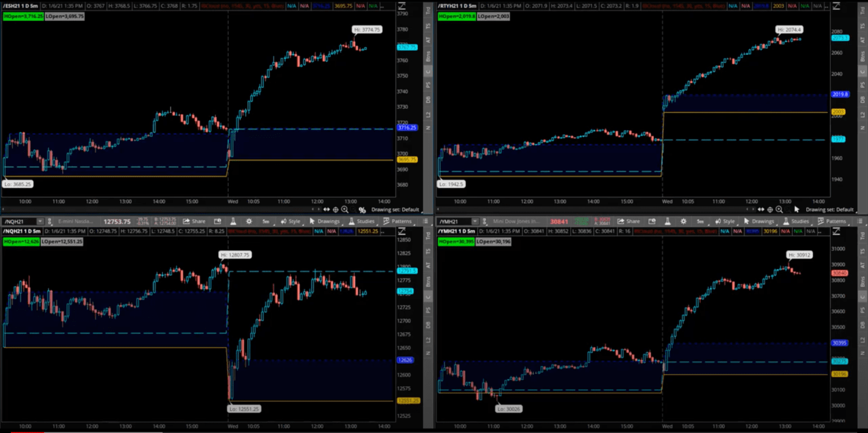Click the detach window icon in the /YMH21 toolbar
This screenshot has height=433, width=868.
pyautogui.click(x=652, y=221)
